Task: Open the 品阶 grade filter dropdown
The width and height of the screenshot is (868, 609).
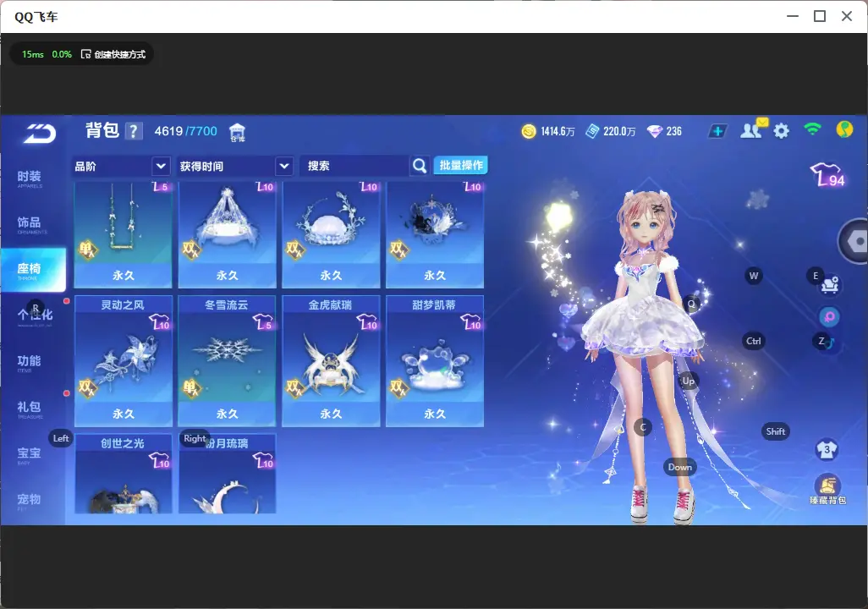Action: coord(120,166)
